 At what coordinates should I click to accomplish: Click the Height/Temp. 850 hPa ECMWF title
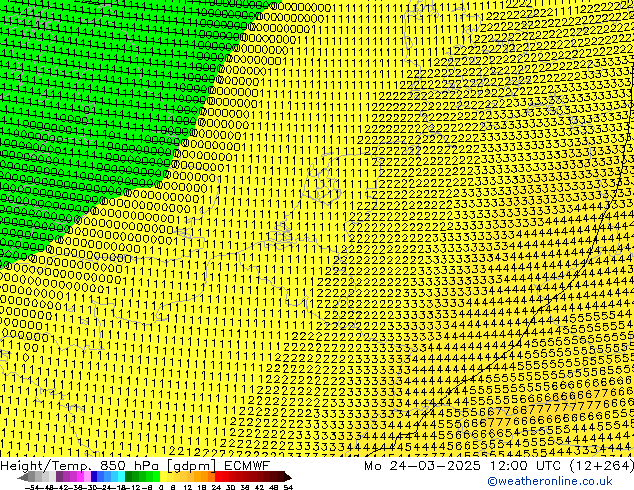135,465
